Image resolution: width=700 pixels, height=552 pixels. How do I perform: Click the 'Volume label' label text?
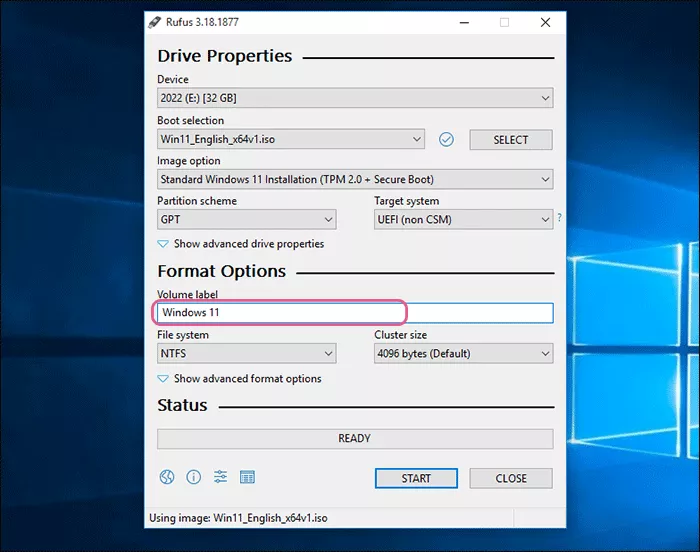188,295
